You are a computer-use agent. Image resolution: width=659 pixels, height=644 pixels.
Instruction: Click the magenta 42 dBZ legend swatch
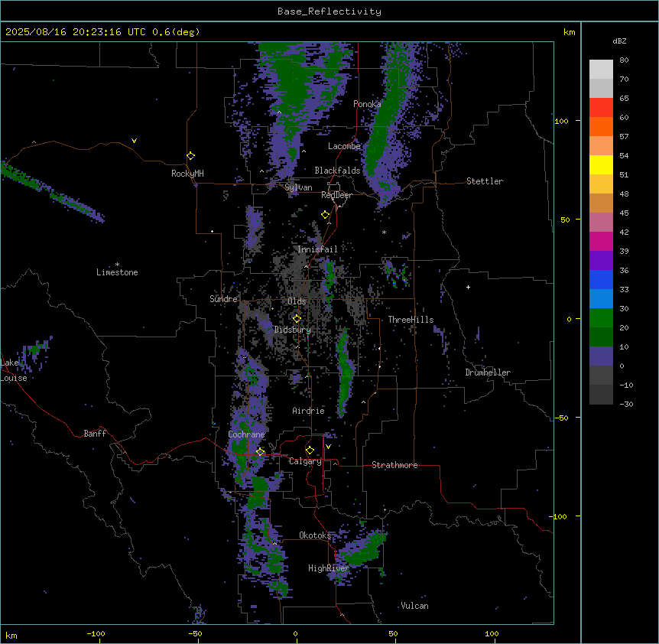601,241
